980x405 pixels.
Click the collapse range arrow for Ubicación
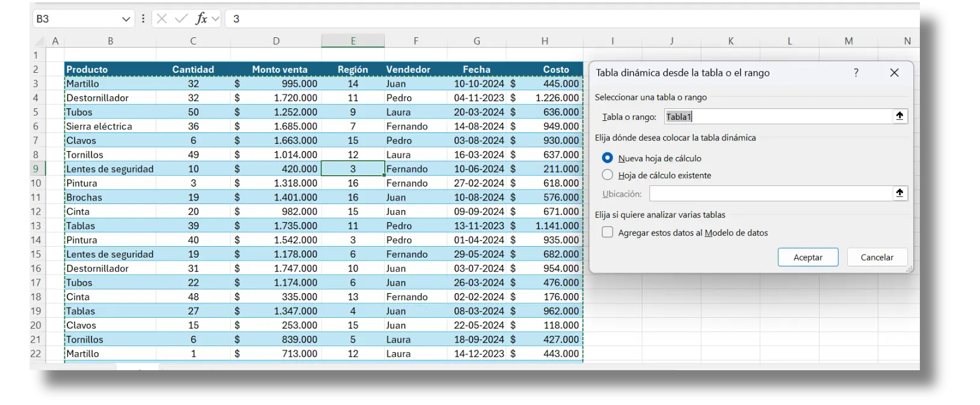pyautogui.click(x=899, y=193)
